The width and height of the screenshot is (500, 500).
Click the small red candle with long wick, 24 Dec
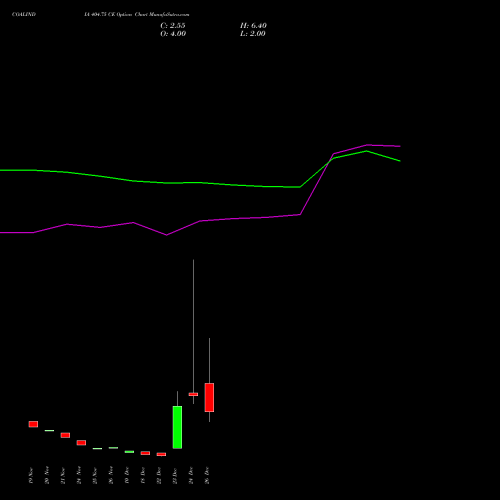click(x=193, y=394)
